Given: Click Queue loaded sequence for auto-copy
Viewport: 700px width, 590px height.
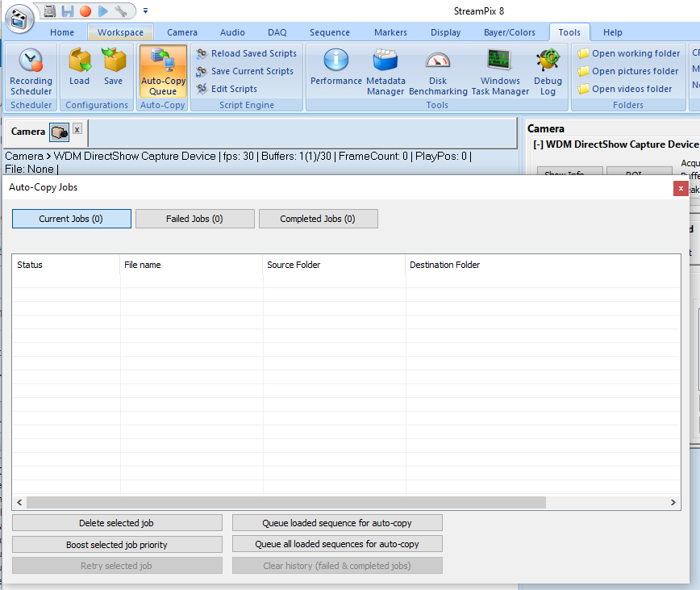Looking at the screenshot, I should point(337,523).
